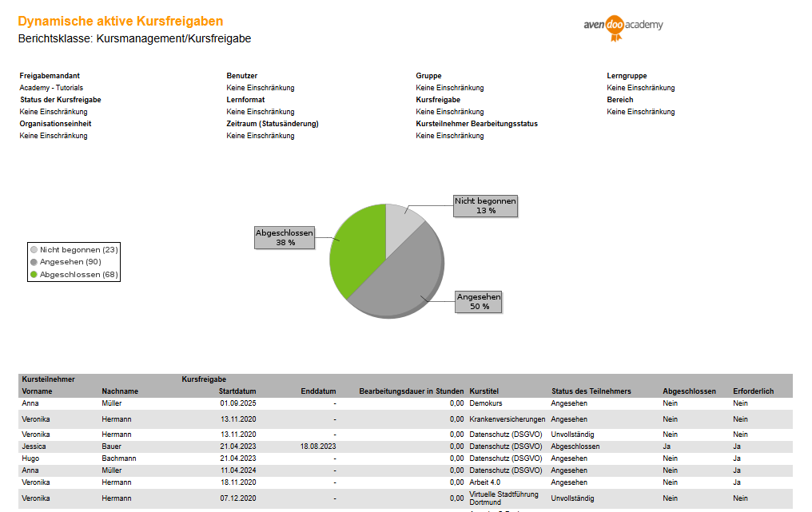Click the Vorname column header

click(36, 391)
